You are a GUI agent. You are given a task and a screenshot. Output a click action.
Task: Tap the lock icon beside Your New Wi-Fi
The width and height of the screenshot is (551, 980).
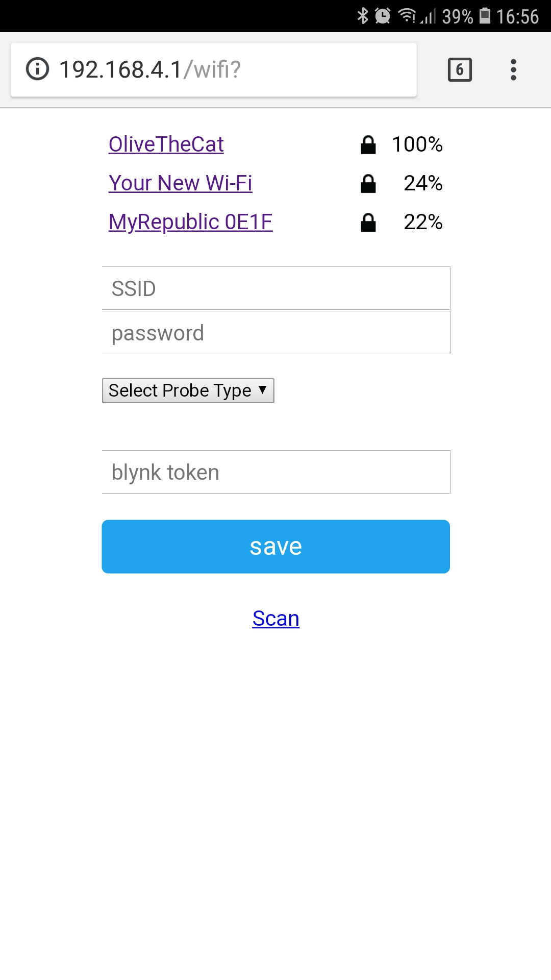click(x=368, y=184)
